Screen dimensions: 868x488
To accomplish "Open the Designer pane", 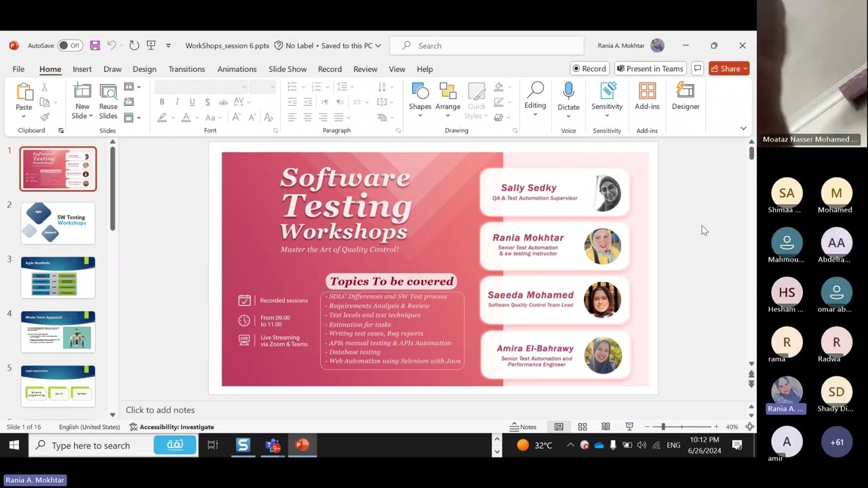I will (x=686, y=96).
